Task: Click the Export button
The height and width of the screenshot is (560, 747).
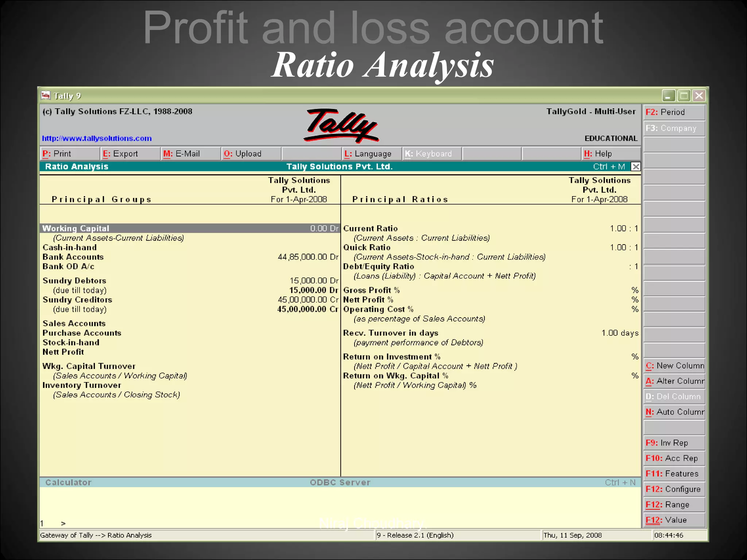Action: click(130, 153)
